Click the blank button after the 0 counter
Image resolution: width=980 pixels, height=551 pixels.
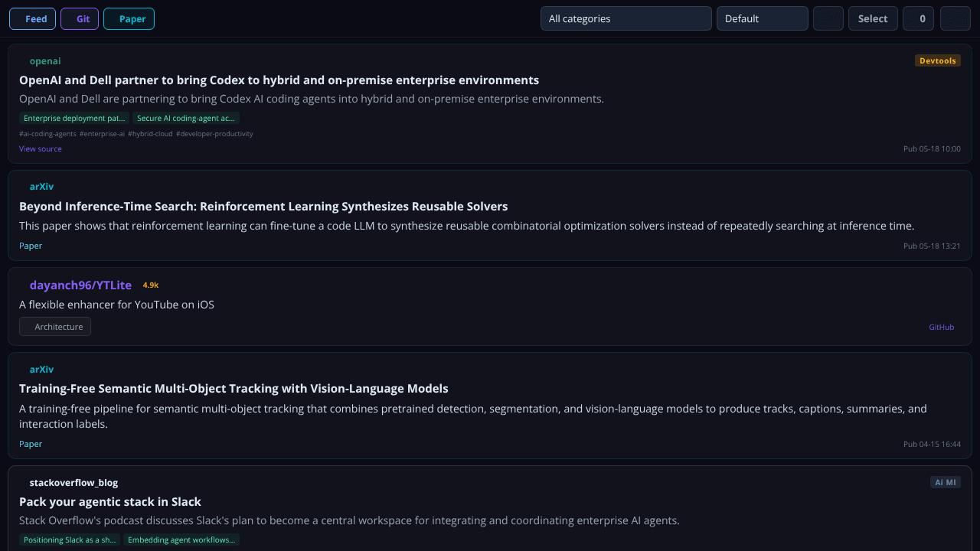tap(955, 18)
